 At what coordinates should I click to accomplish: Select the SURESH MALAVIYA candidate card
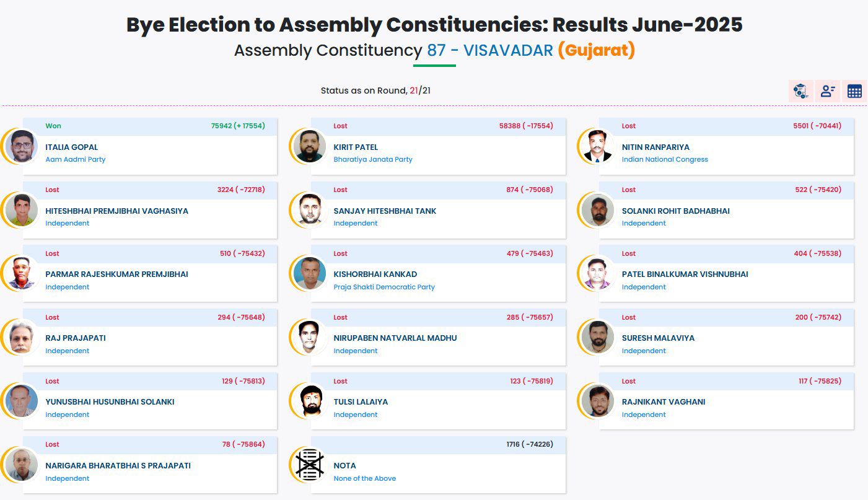coord(726,337)
